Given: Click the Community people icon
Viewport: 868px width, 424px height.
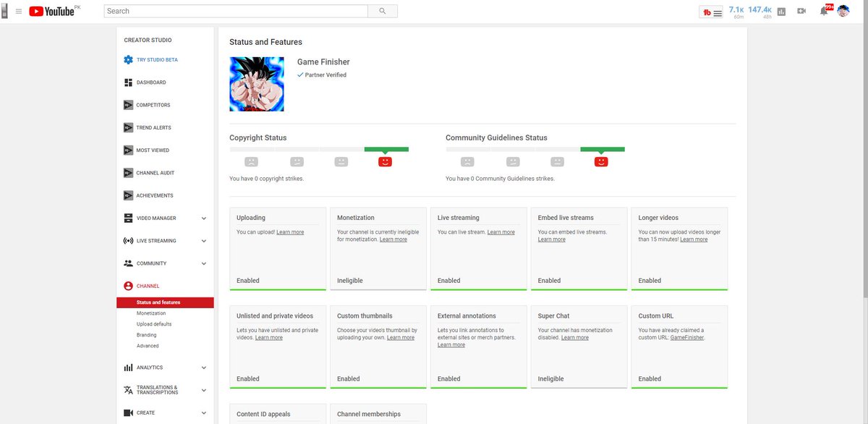Looking at the screenshot, I should pos(128,263).
